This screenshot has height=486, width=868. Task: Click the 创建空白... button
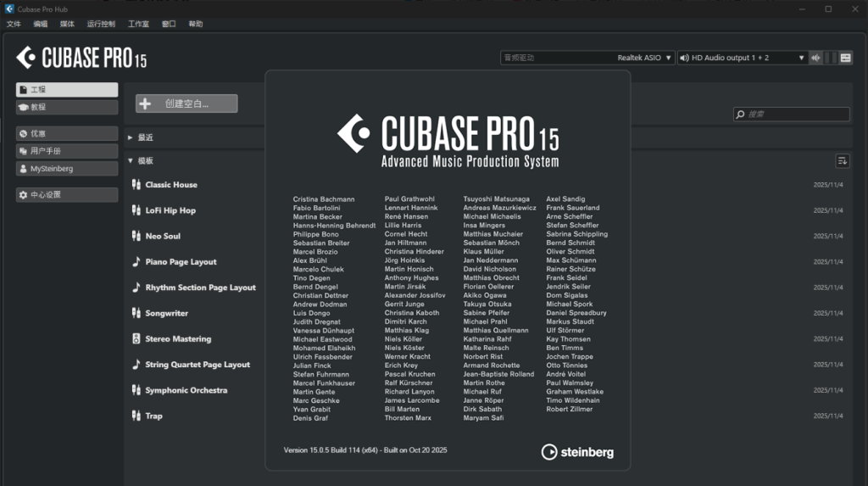[x=186, y=103]
